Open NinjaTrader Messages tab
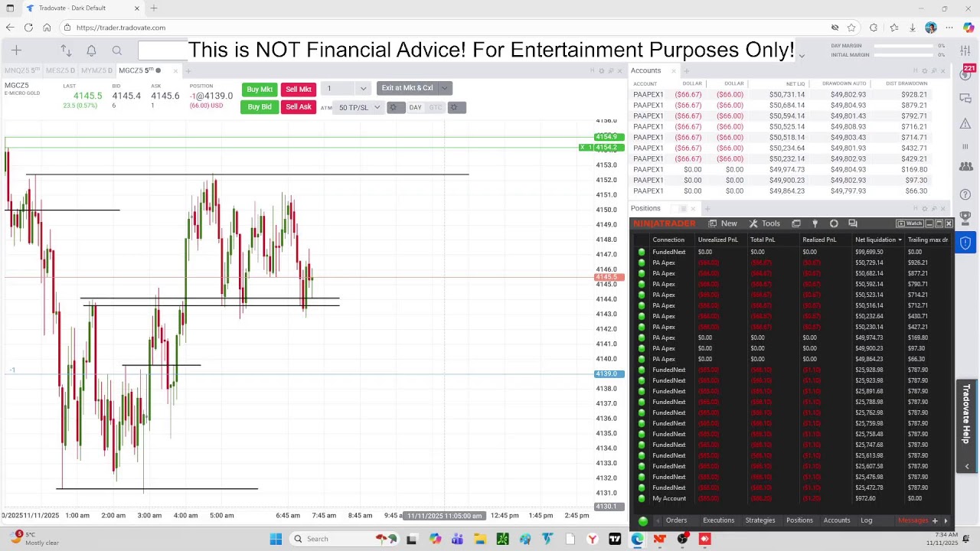Viewport: 980px width, 551px height. click(913, 520)
